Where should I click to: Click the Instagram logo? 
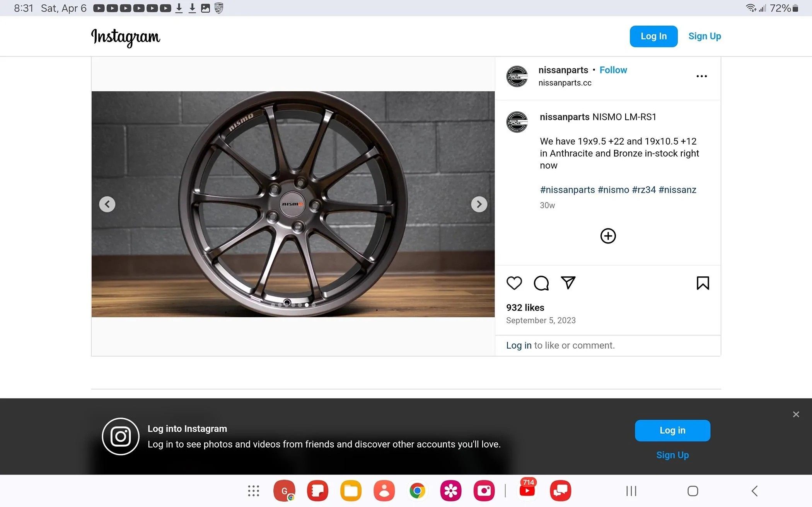[125, 37]
